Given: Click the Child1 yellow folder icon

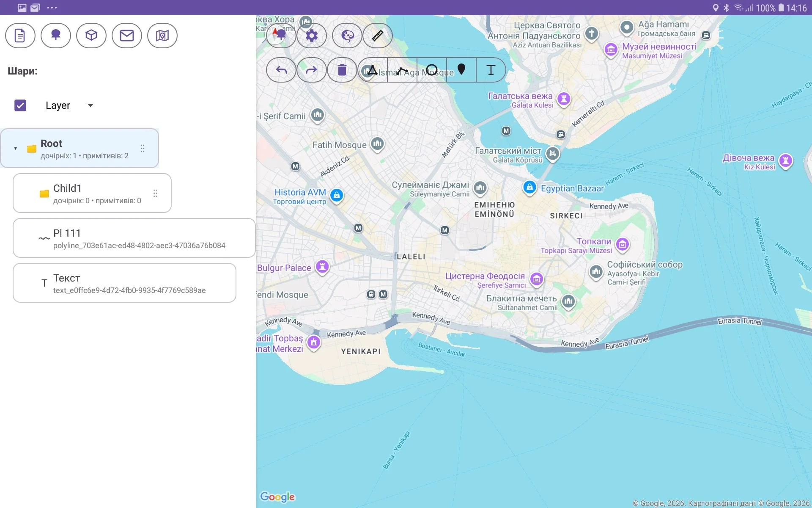Looking at the screenshot, I should [44, 193].
